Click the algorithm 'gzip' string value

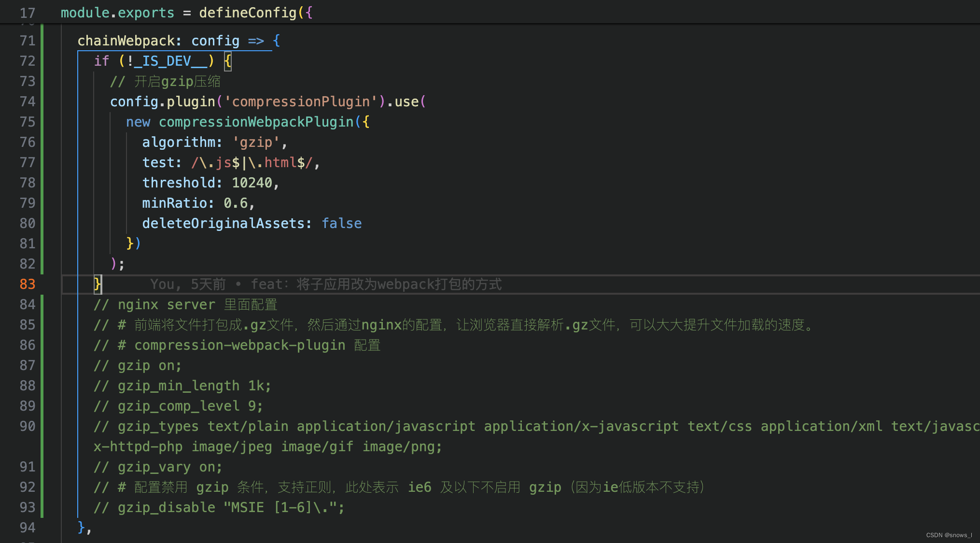[256, 142]
